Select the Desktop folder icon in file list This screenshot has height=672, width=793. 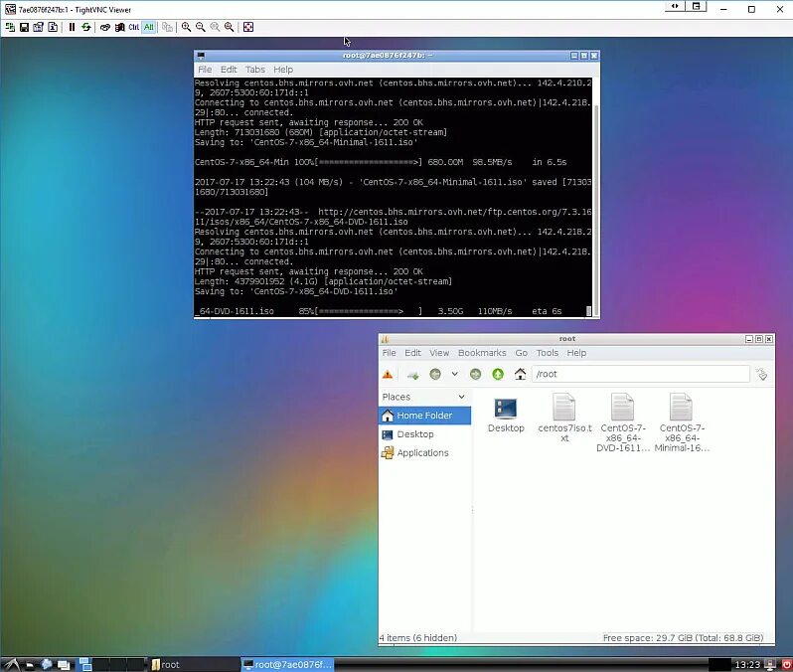pyautogui.click(x=506, y=415)
